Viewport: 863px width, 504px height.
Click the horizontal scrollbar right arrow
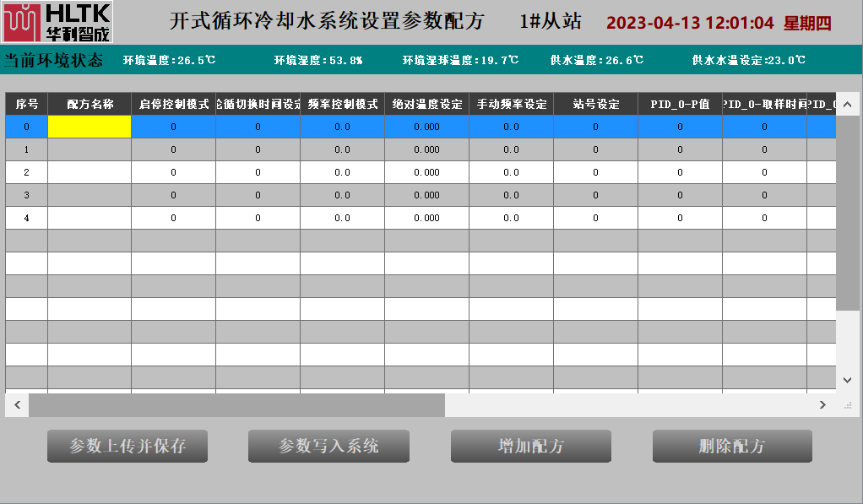tap(822, 405)
